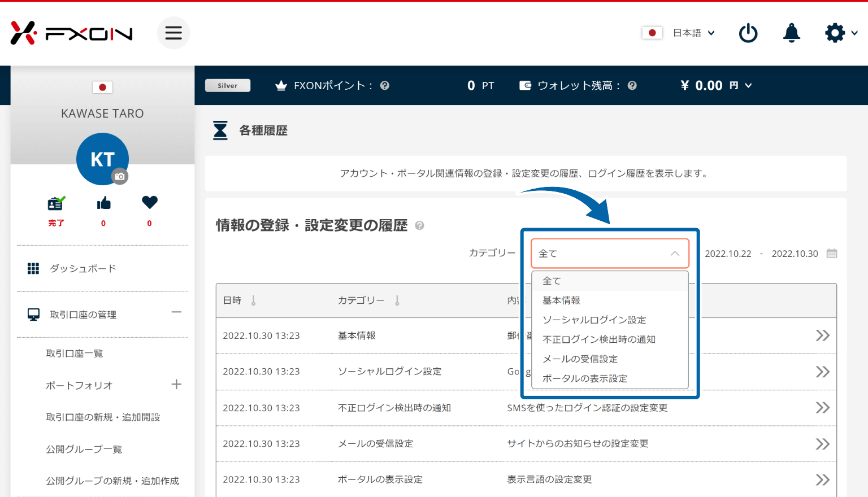The width and height of the screenshot is (868, 497).
Task: Click the 各種履歴 hourglass icon
Action: click(220, 130)
